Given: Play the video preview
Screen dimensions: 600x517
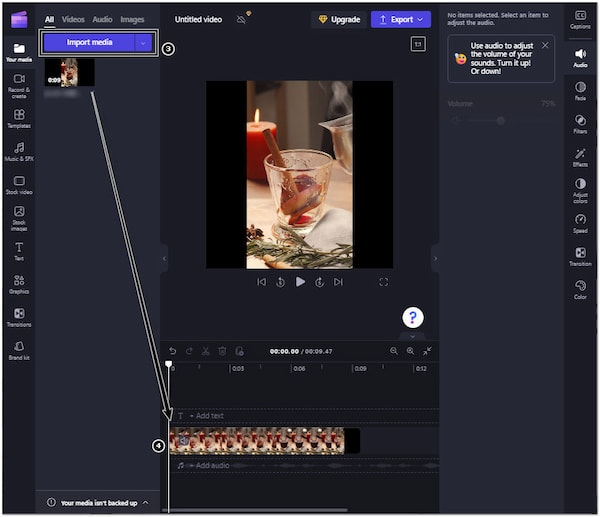Looking at the screenshot, I should tap(300, 282).
